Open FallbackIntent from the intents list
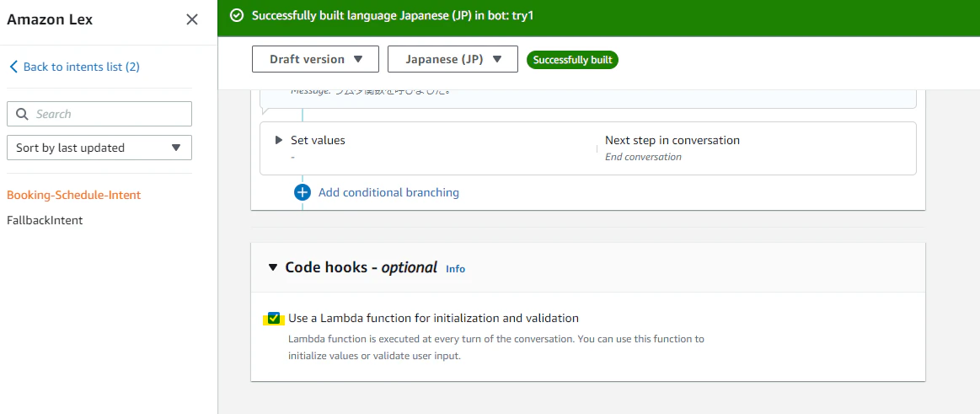980x414 pixels. pos(45,220)
